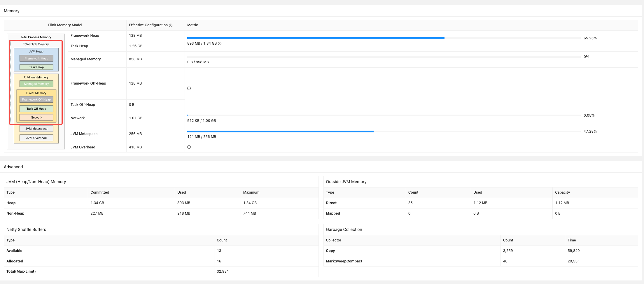
Task: Click the JVM Metaspace box in memory diagram
Action: [x=36, y=129]
